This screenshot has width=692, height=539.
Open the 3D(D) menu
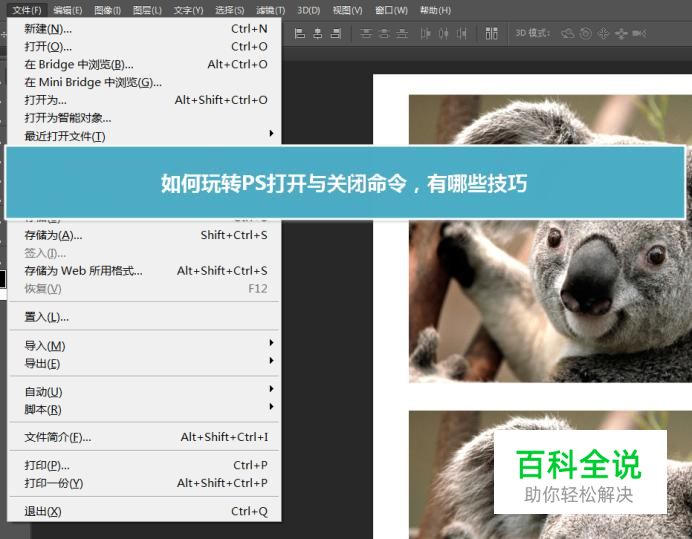coord(308,10)
